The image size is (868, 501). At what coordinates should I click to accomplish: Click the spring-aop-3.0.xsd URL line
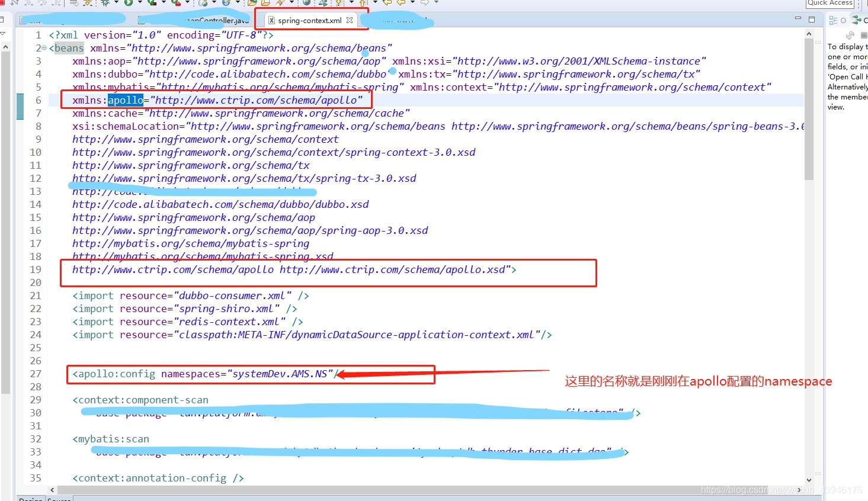[250, 230]
